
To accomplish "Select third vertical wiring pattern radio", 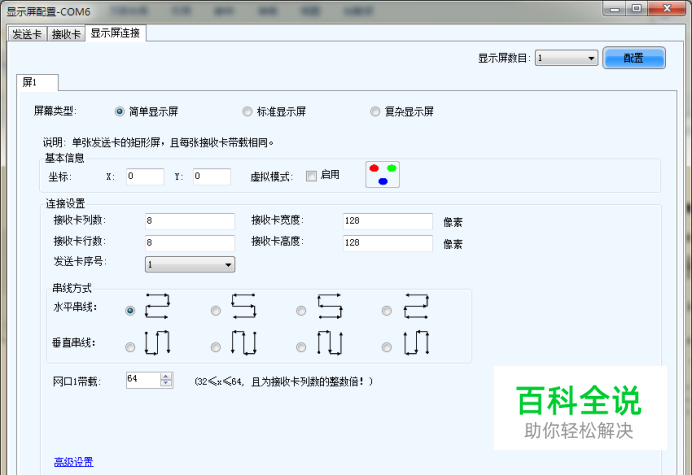I will click(x=301, y=347).
